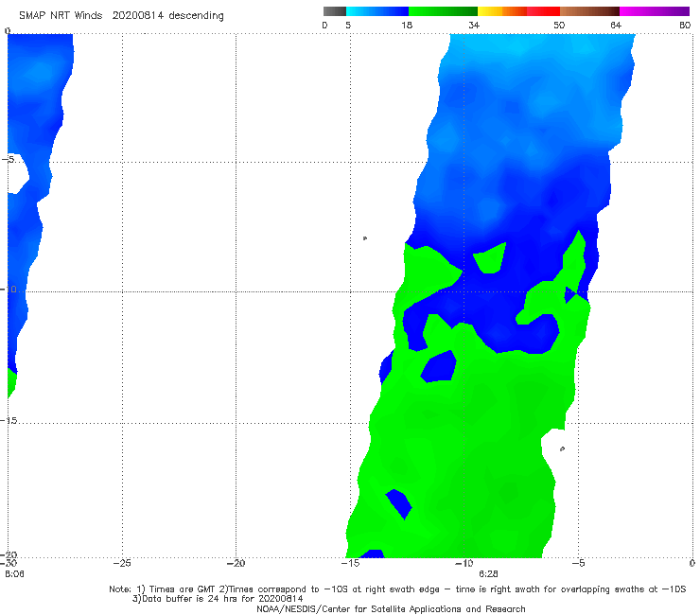Click the cyan-to-blue segment of the color bar

377,11
